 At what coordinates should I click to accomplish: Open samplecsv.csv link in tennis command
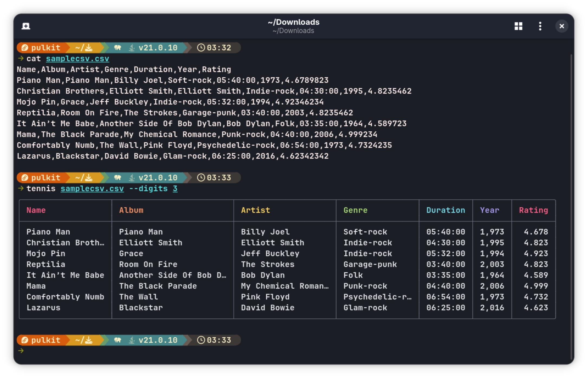(92, 189)
